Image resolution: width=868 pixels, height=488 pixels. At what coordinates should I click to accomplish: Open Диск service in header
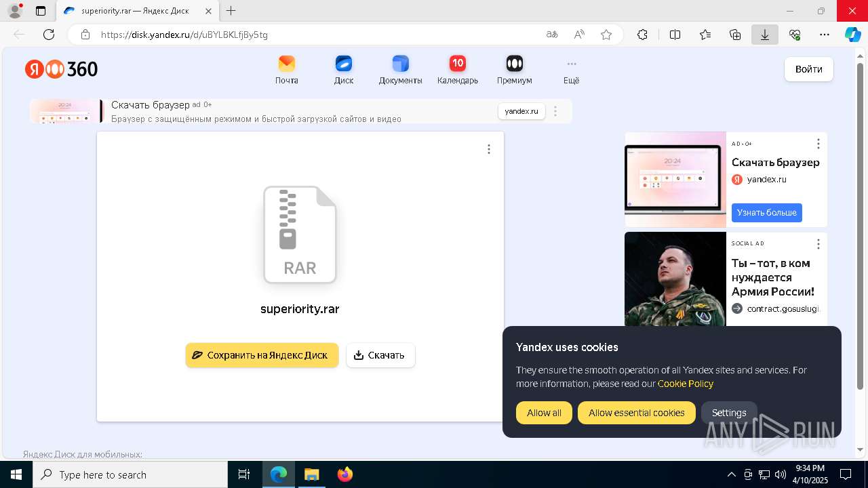344,70
